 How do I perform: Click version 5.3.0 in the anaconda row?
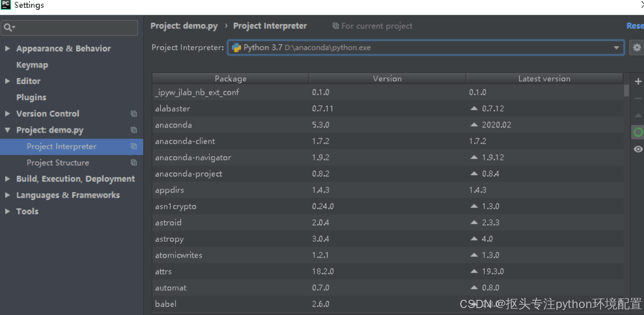click(321, 125)
